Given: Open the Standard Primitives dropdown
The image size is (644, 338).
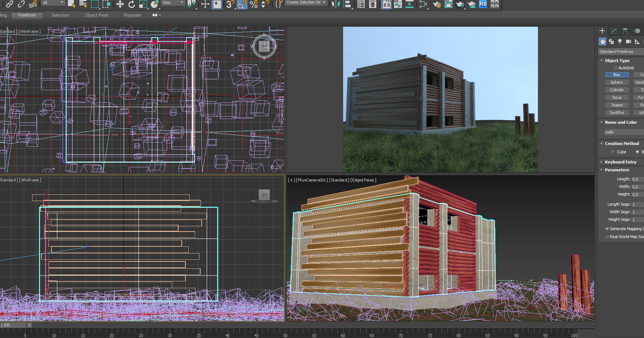Looking at the screenshot, I should point(621,52).
